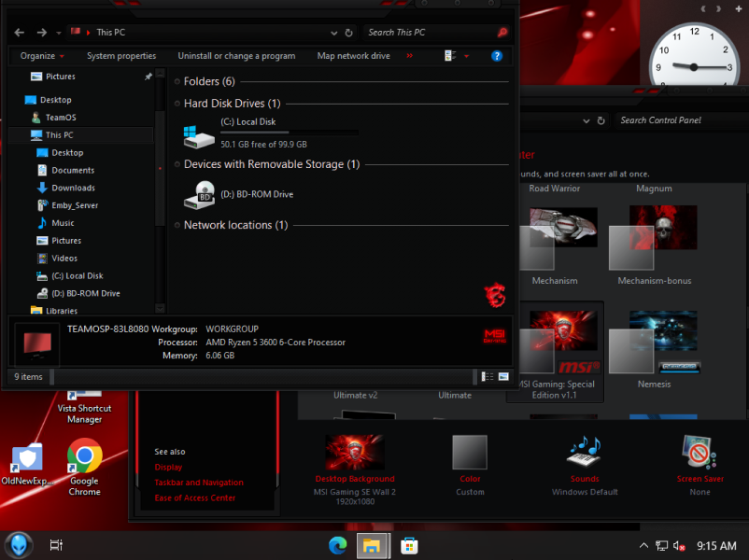Open Microsoft Store from taskbar

point(409,545)
